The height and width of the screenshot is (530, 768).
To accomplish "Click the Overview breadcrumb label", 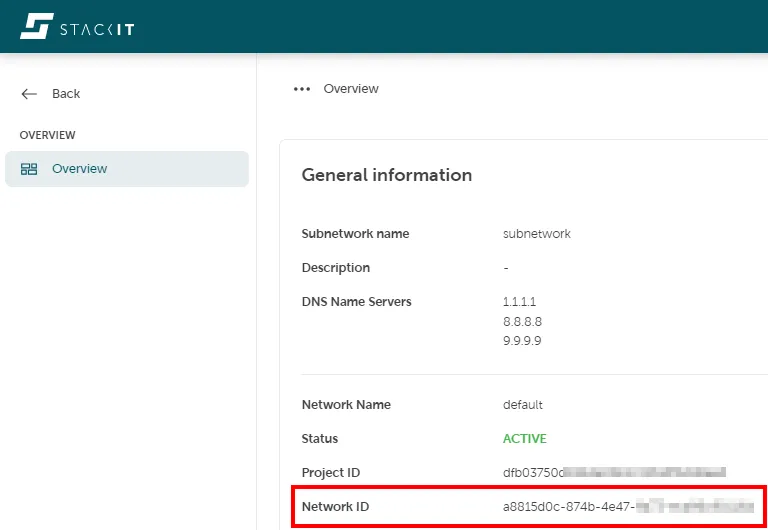I will coord(351,89).
